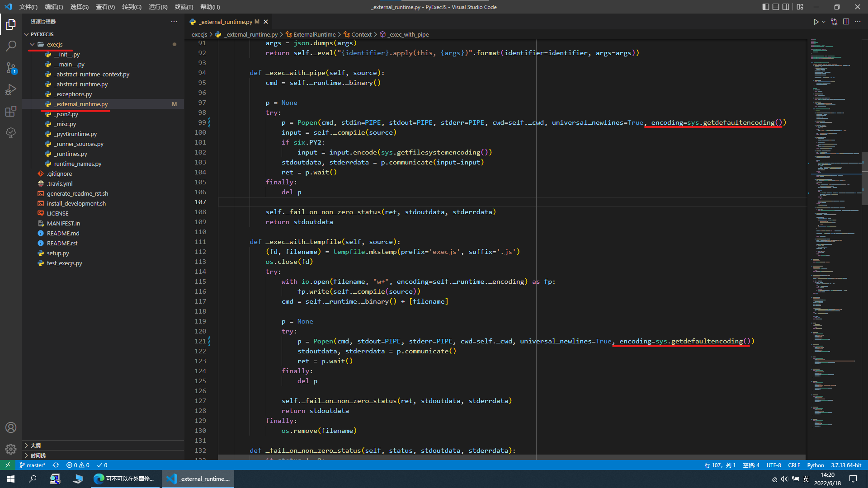868x488 pixels.
Task: Run the Python file with play icon
Action: coord(816,22)
